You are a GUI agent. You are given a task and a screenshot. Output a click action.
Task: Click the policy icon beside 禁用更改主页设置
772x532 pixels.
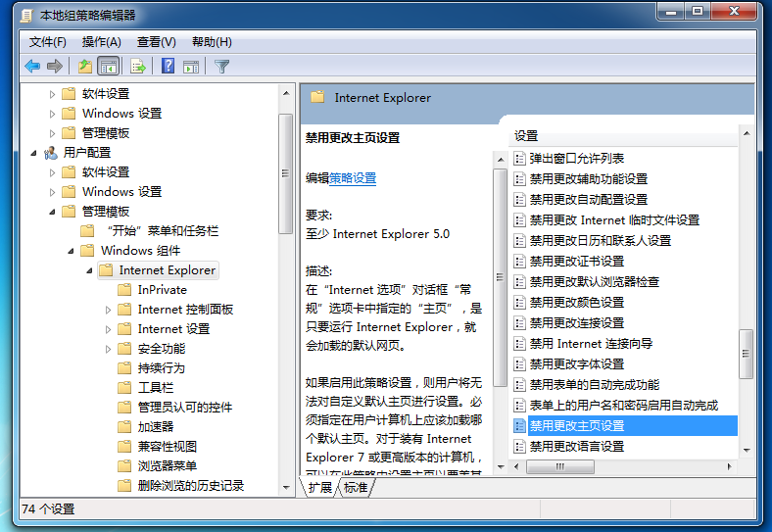[519, 426]
